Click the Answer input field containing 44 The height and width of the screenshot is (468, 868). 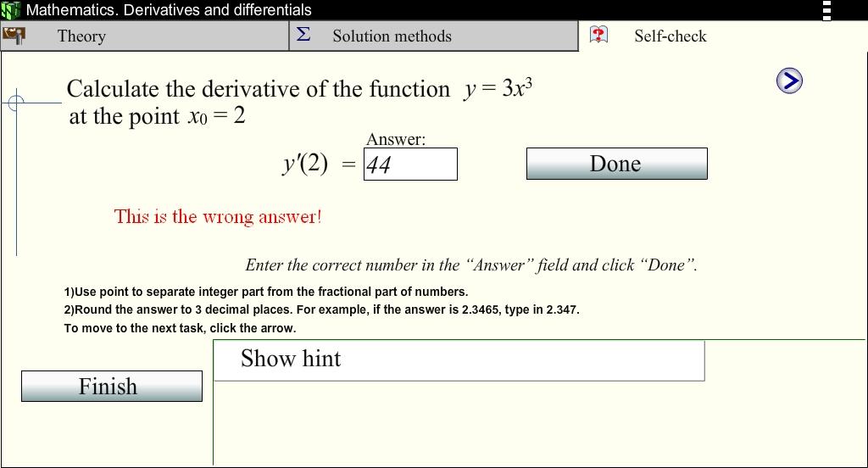[x=410, y=164]
